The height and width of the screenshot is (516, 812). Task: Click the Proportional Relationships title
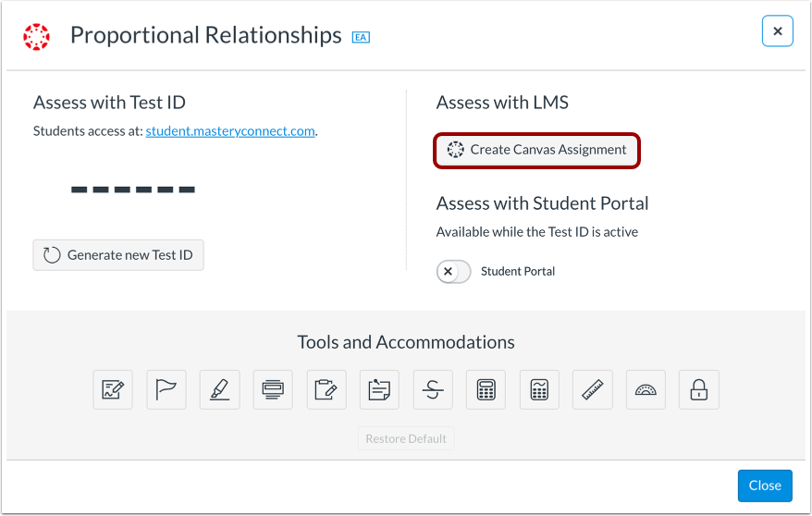(x=206, y=35)
